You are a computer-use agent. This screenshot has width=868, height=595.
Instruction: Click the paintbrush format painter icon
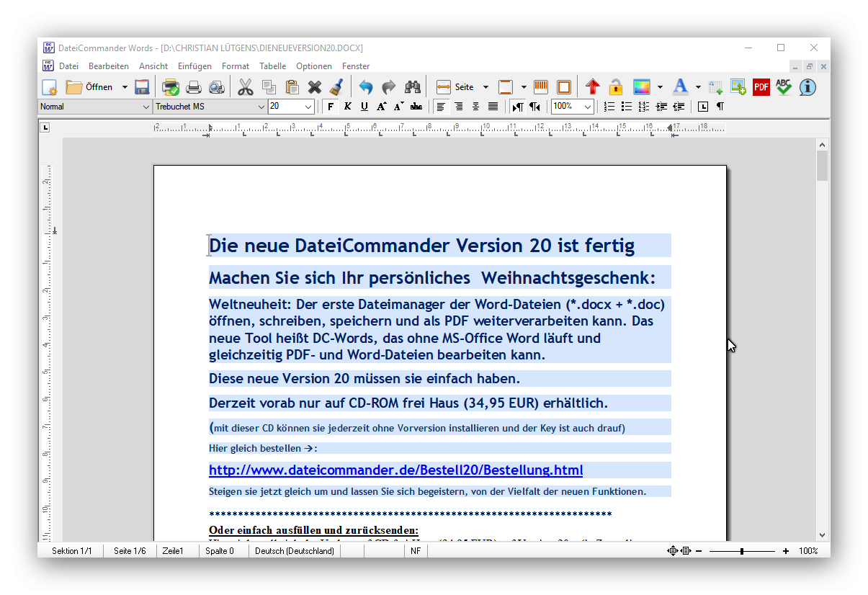coord(336,87)
